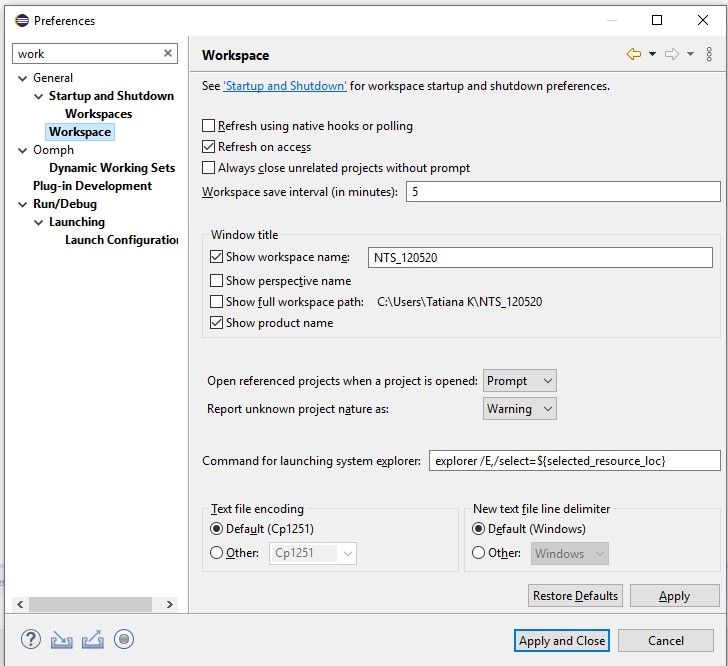Screen dimensions: 728x666
Task: Click the Oomph preference recorder icon
Action: [124, 640]
